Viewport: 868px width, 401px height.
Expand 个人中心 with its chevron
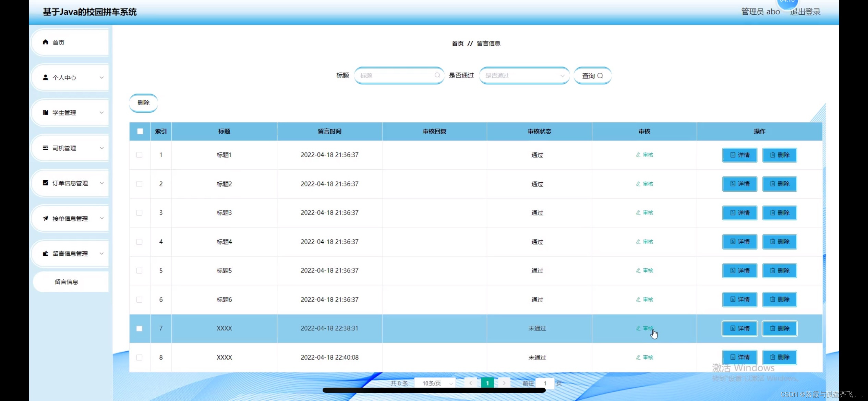pos(101,77)
